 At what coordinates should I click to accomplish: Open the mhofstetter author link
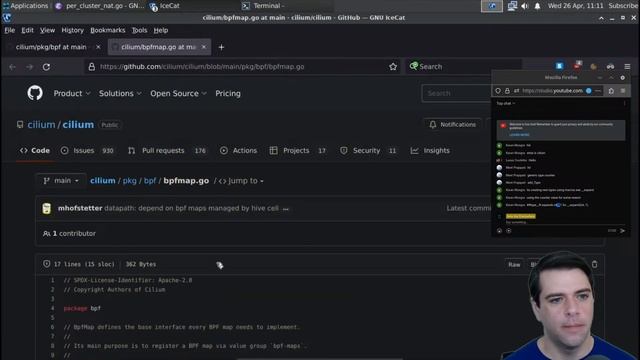(80, 208)
